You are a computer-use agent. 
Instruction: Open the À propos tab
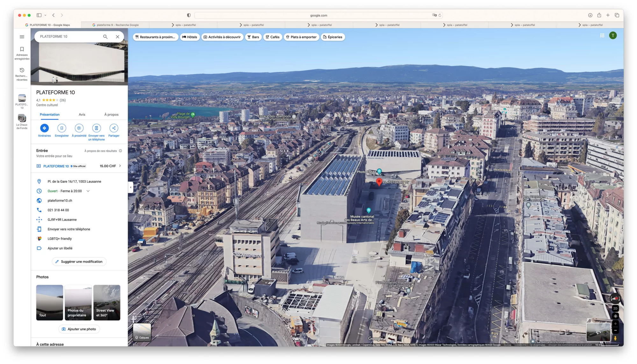click(111, 115)
